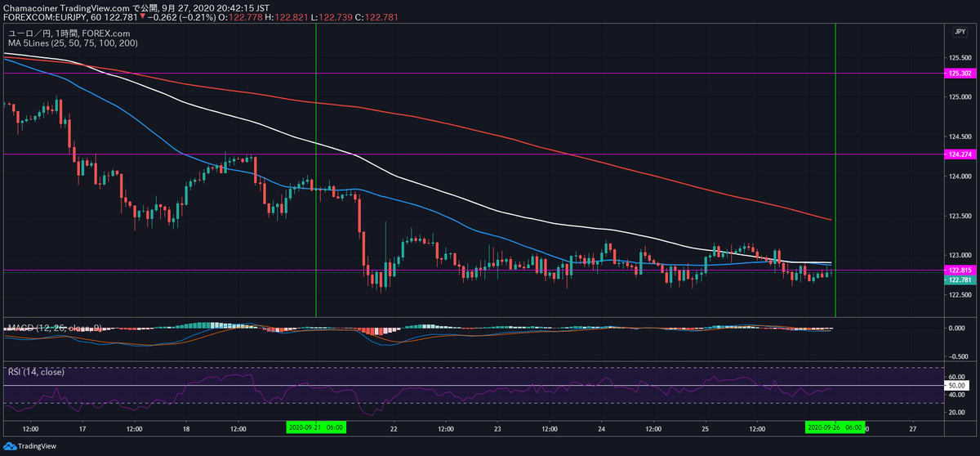Select the magenta 125.302 price label
980x456 pixels.
click(x=959, y=73)
